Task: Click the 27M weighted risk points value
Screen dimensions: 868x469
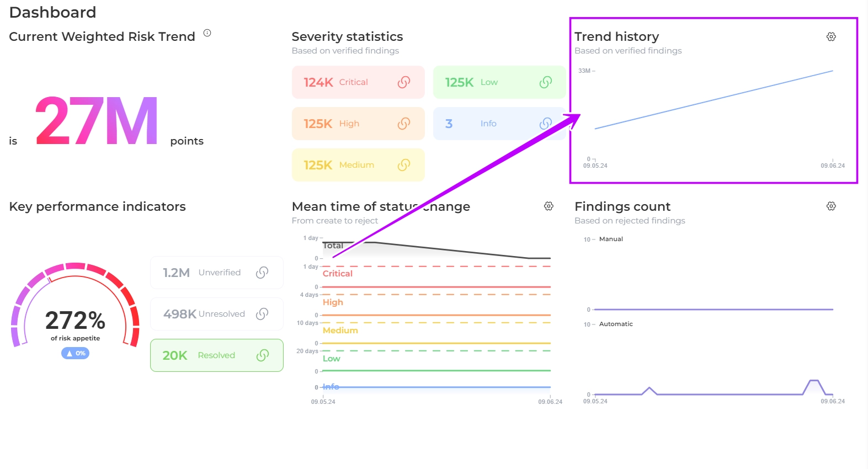Action: tap(97, 121)
